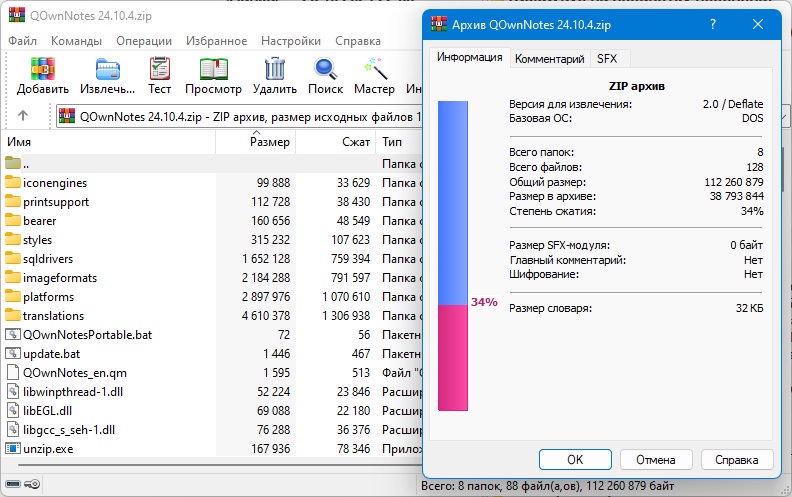Open the Настройки menu
The width and height of the screenshot is (792, 497).
[x=291, y=41]
